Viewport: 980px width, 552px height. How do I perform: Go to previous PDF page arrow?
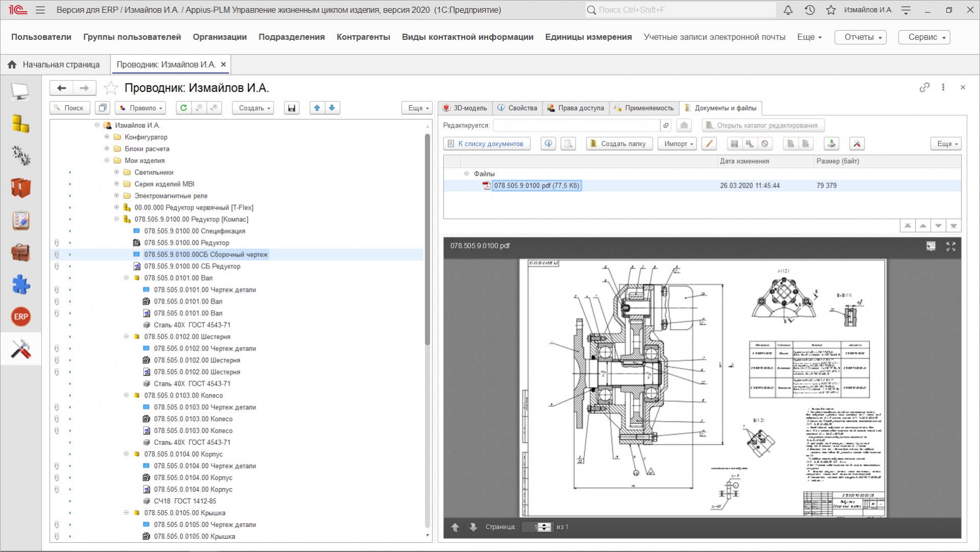(455, 527)
